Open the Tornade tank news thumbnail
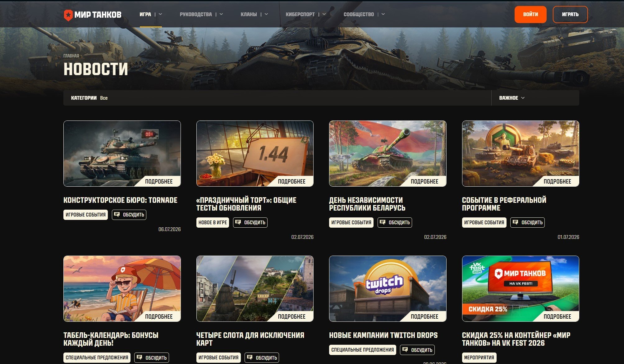Image resolution: width=624 pixels, height=364 pixels. coord(122,153)
